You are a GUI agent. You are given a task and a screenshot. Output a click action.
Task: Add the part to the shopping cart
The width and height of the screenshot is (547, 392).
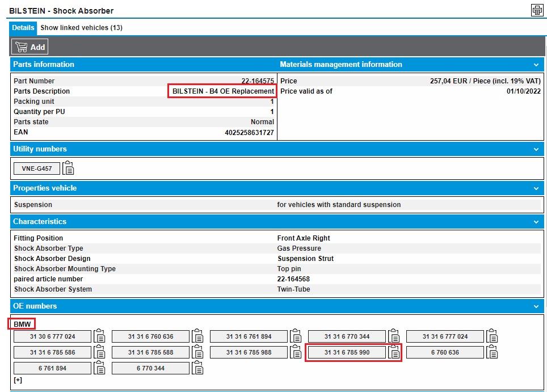30,47
